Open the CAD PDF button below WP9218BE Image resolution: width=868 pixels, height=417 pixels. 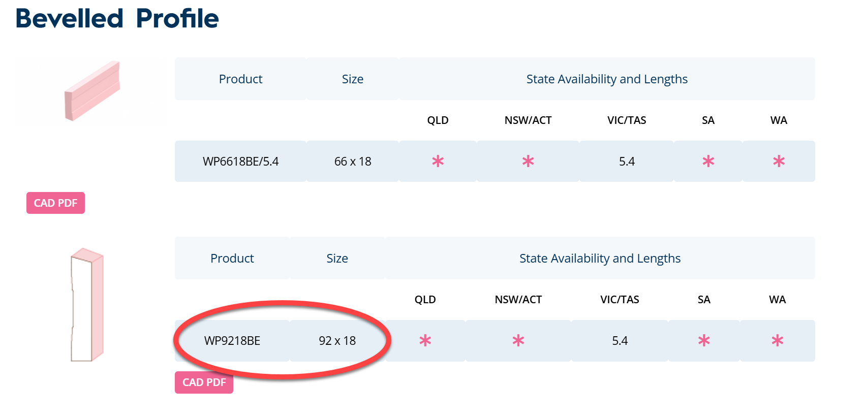tap(204, 382)
